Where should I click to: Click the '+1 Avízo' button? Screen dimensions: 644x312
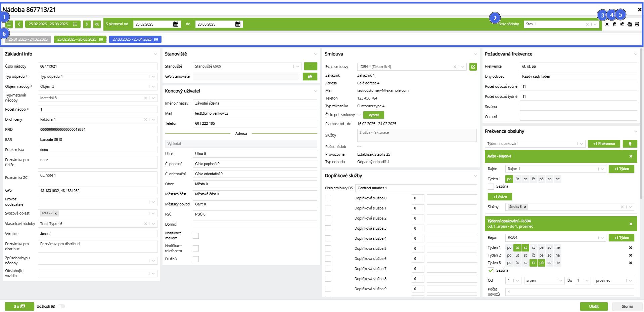500,197
